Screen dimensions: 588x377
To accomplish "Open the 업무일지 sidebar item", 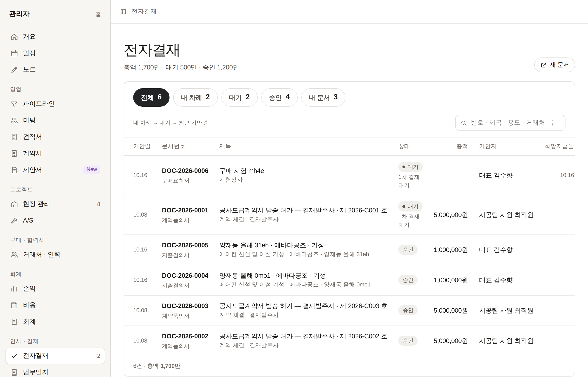I will pos(55,372).
